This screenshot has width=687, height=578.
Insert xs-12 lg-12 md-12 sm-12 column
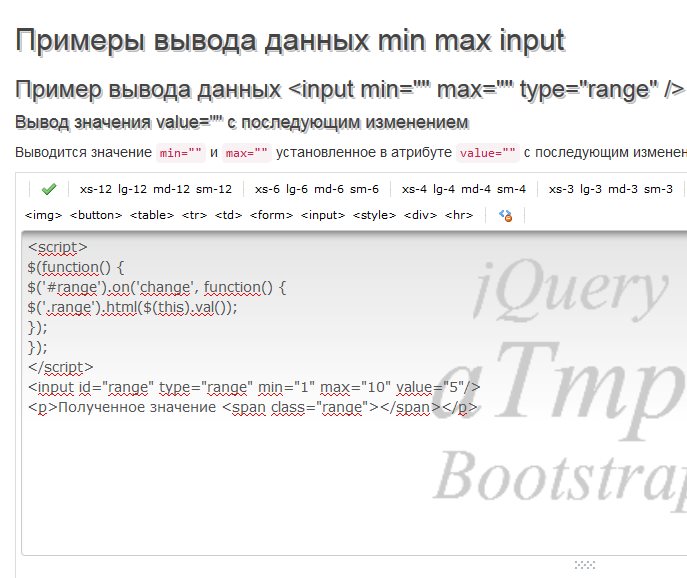(x=156, y=189)
